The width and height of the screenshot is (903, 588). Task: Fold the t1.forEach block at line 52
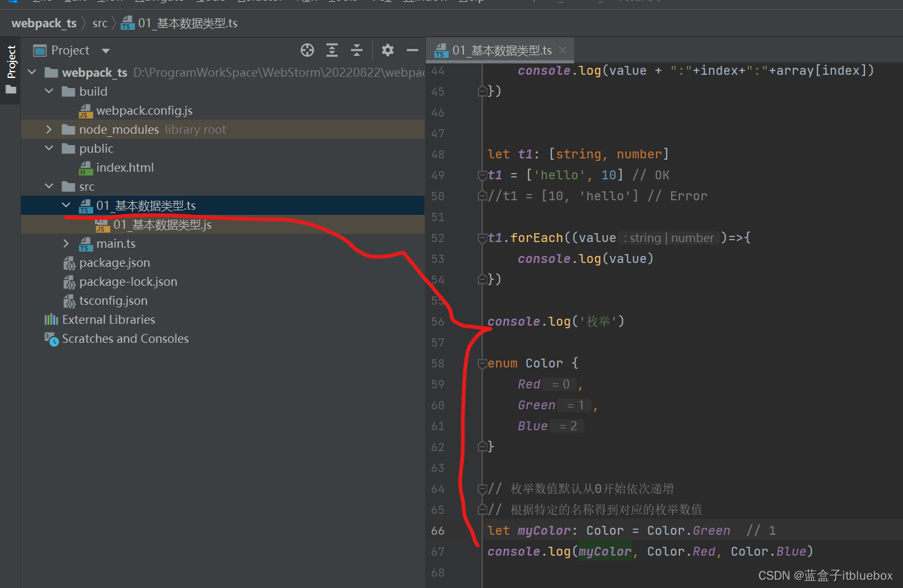pos(482,238)
